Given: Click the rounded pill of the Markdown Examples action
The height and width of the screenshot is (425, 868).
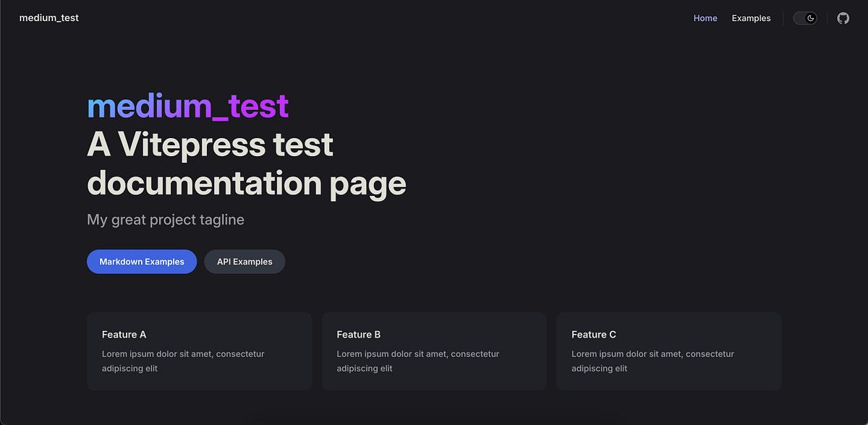Looking at the screenshot, I should pos(142,261).
